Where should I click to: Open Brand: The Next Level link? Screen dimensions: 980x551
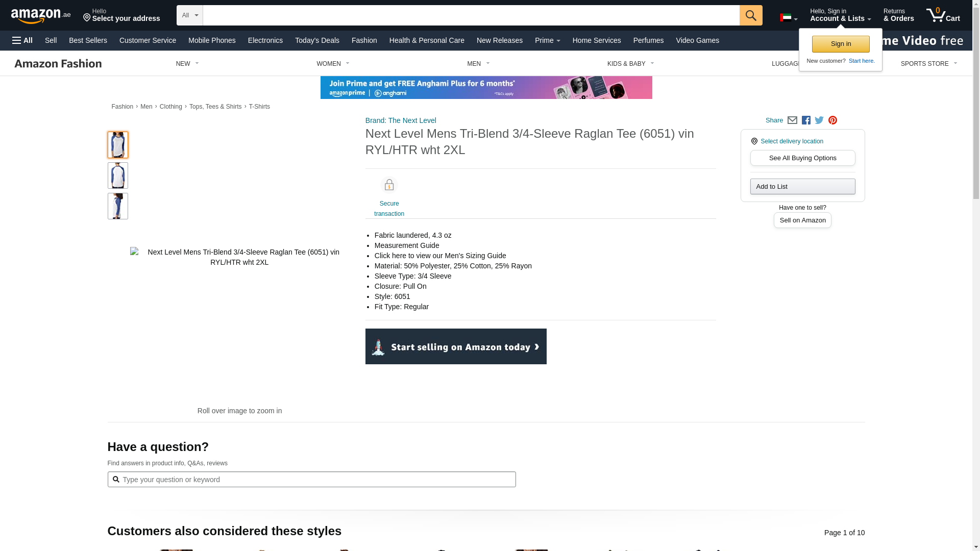point(401,120)
